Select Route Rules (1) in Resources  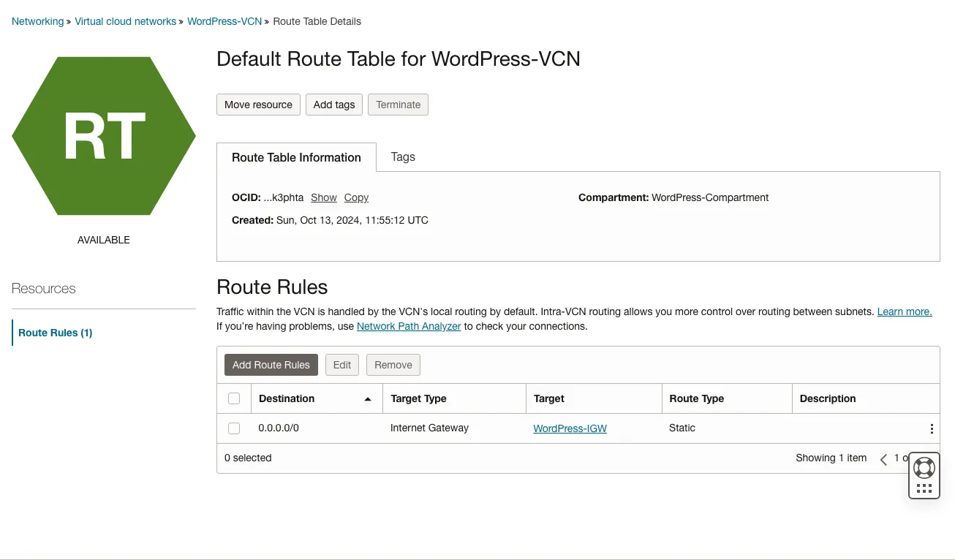[x=56, y=333]
